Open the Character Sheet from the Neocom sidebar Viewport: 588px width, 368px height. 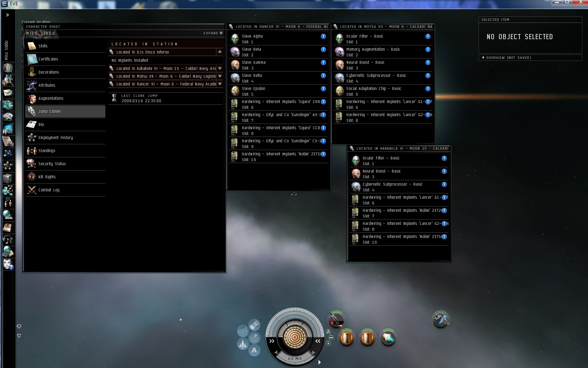(x=8, y=68)
